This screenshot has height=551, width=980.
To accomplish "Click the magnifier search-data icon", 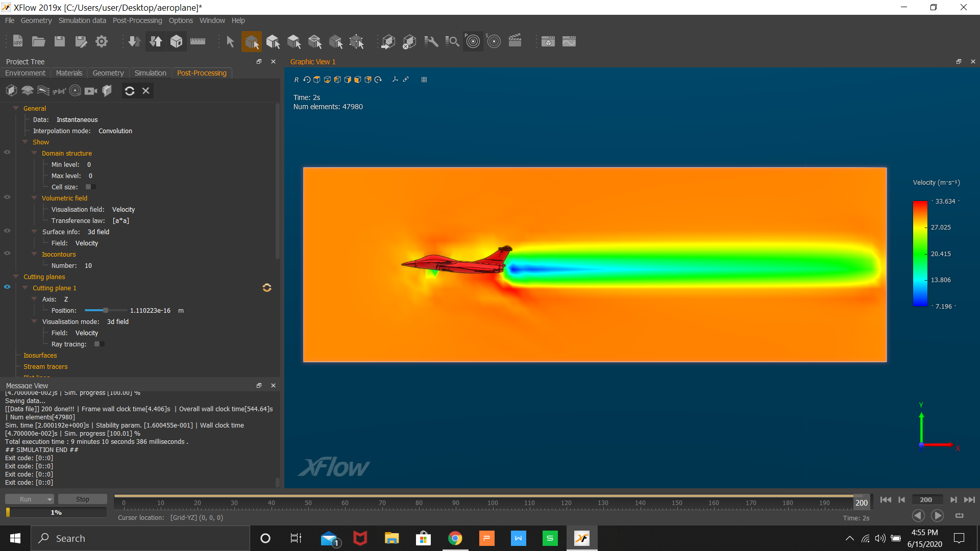I will [x=452, y=41].
